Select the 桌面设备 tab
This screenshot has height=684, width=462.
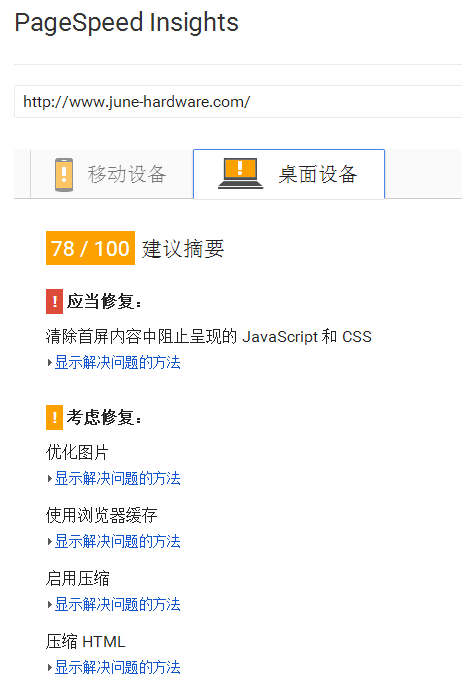coord(289,174)
